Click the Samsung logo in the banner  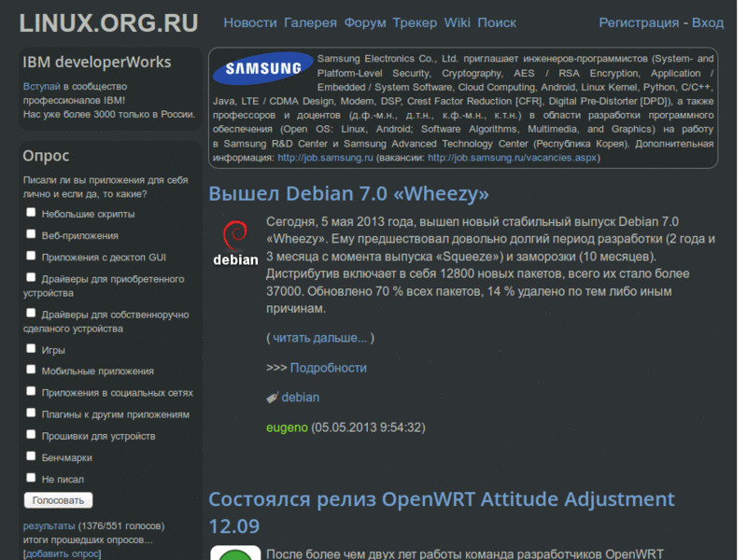coord(262,68)
